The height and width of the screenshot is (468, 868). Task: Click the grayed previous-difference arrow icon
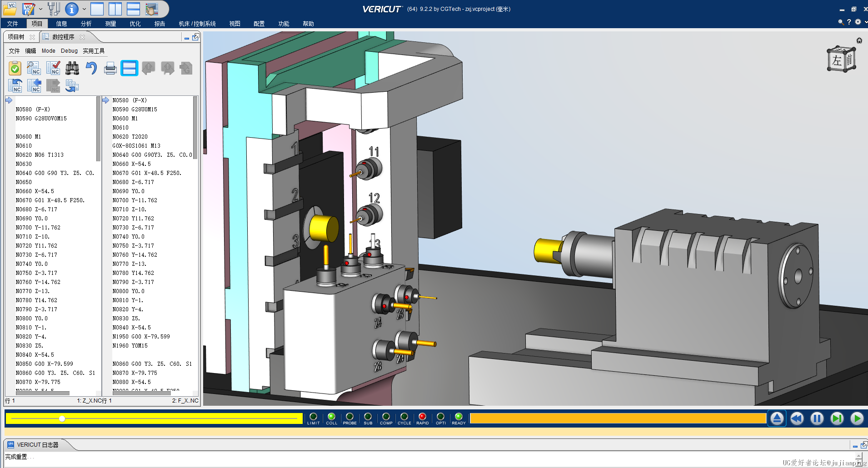pyautogui.click(x=149, y=68)
